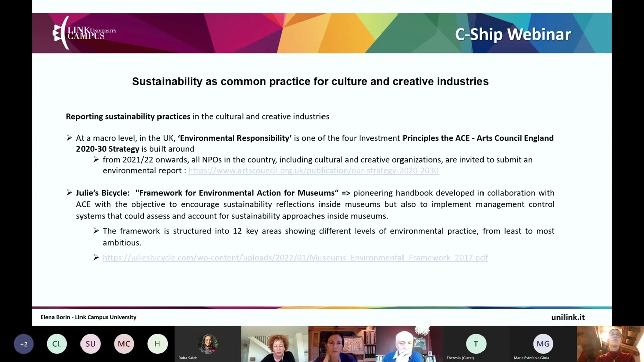
Task: Select the SU participant avatar
Action: point(91,344)
